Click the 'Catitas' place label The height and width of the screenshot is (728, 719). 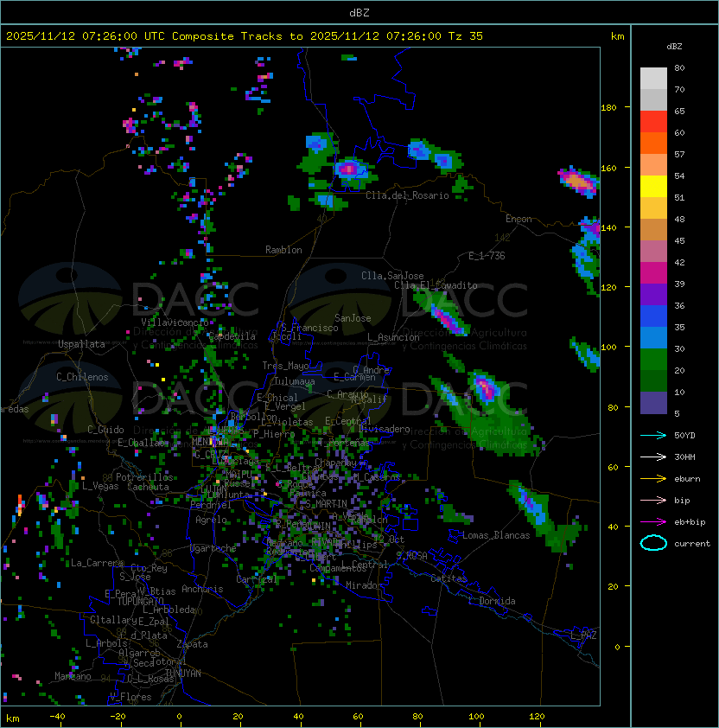click(x=449, y=578)
